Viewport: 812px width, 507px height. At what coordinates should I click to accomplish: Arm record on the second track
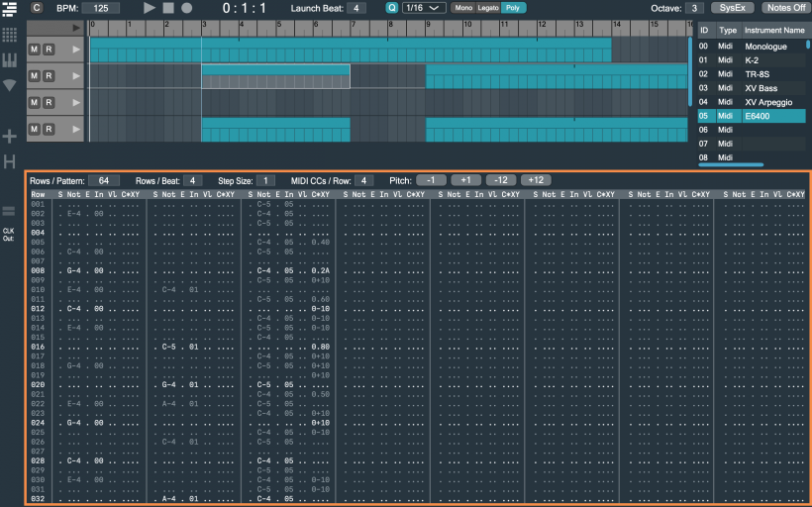48,76
